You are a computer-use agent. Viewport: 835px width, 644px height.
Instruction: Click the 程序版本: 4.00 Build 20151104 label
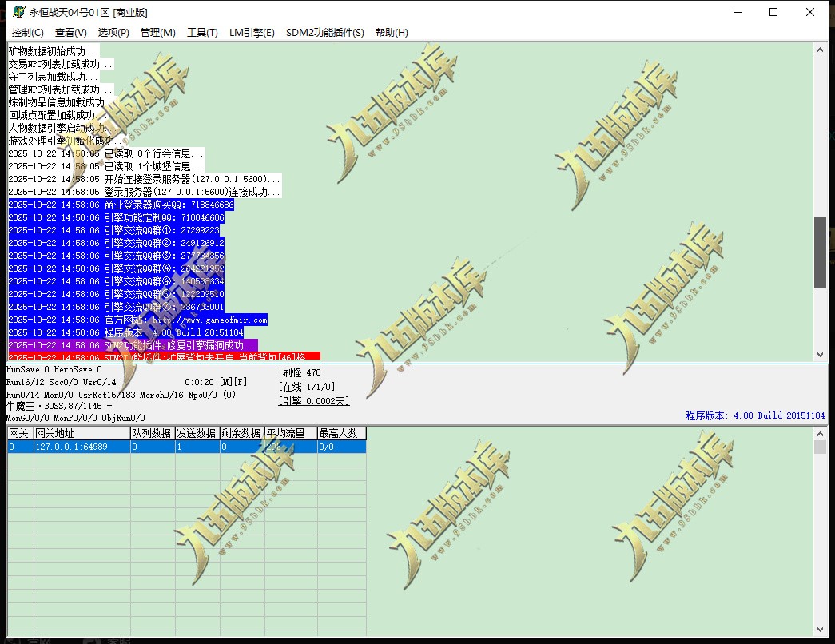pyautogui.click(x=755, y=415)
